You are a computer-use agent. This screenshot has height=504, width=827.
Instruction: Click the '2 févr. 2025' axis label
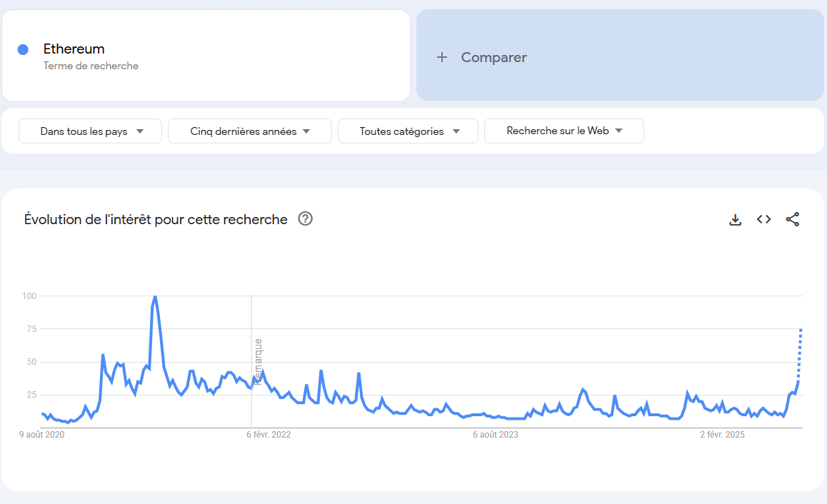point(722,435)
